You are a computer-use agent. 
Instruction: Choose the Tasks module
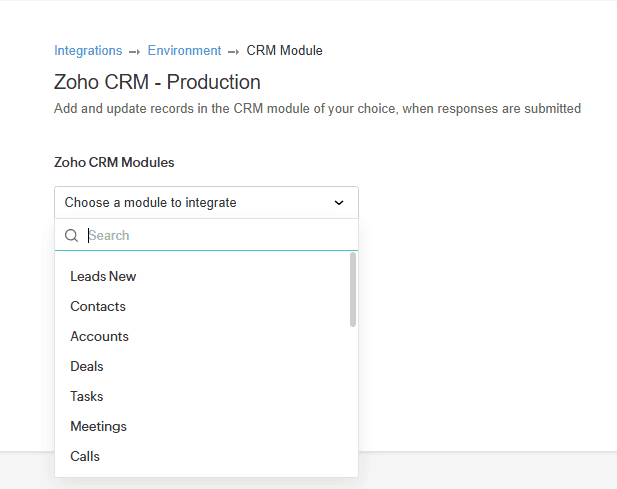pyautogui.click(x=87, y=396)
